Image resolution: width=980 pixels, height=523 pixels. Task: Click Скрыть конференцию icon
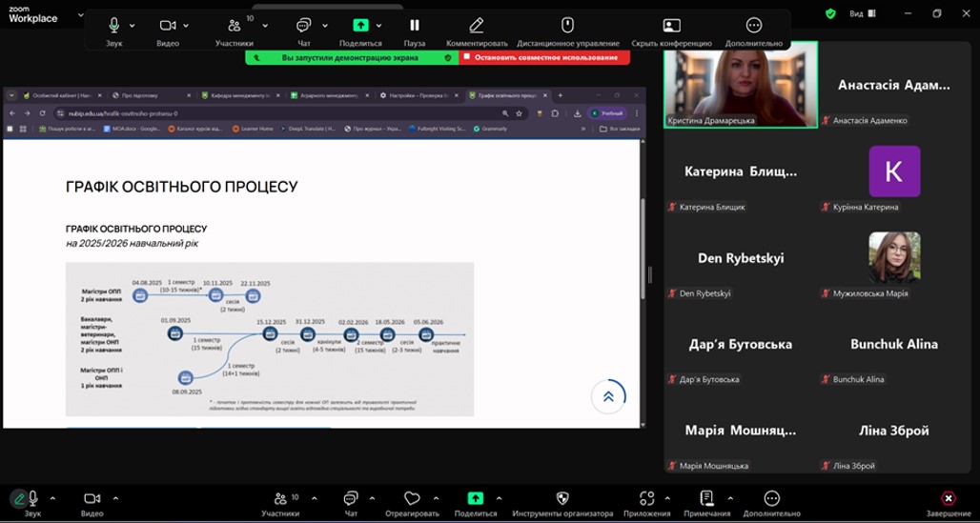tap(671, 26)
